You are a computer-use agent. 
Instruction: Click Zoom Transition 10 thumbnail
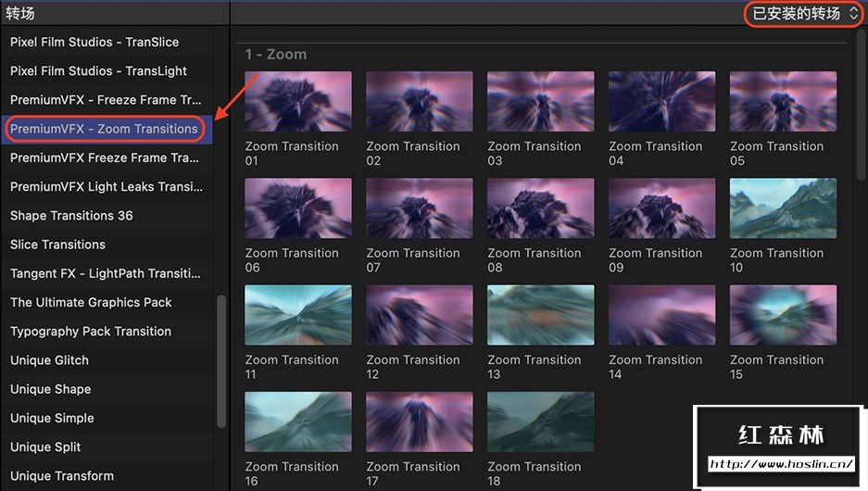pyautogui.click(x=784, y=208)
